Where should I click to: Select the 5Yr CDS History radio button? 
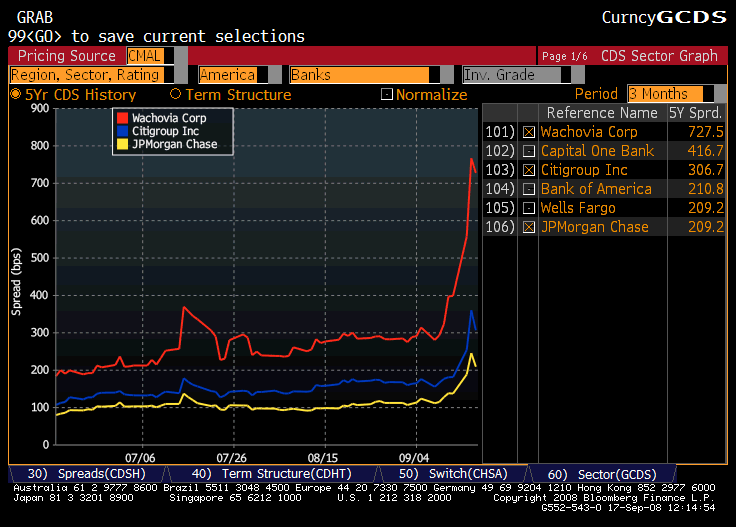pyautogui.click(x=15, y=94)
